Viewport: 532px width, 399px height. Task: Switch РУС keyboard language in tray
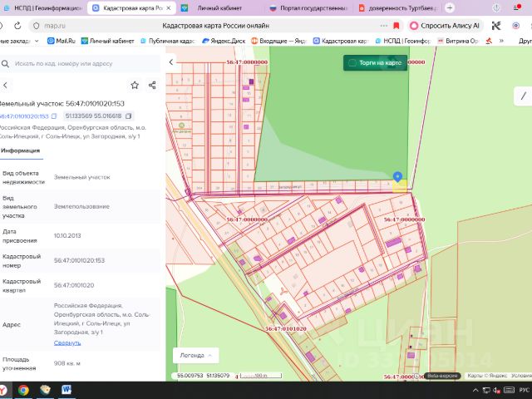pyautogui.click(x=525, y=390)
